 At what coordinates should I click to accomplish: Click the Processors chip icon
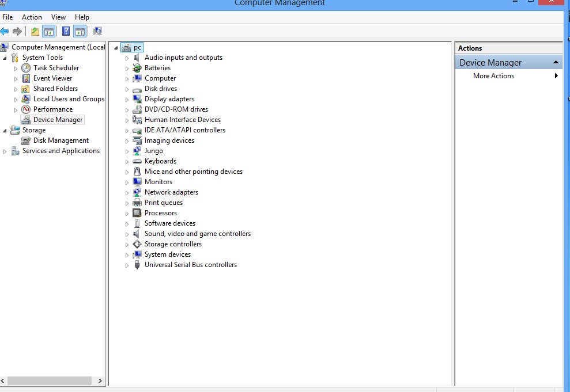pos(137,213)
